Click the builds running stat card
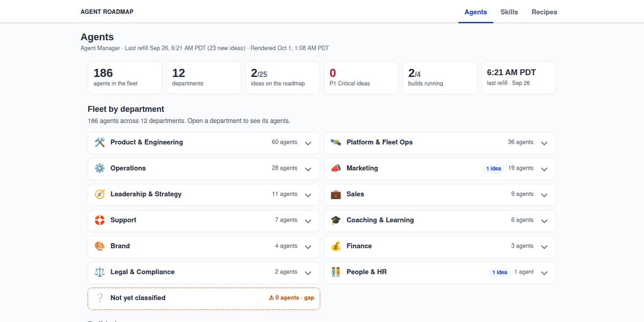The width and height of the screenshot is (644, 322). click(x=440, y=77)
